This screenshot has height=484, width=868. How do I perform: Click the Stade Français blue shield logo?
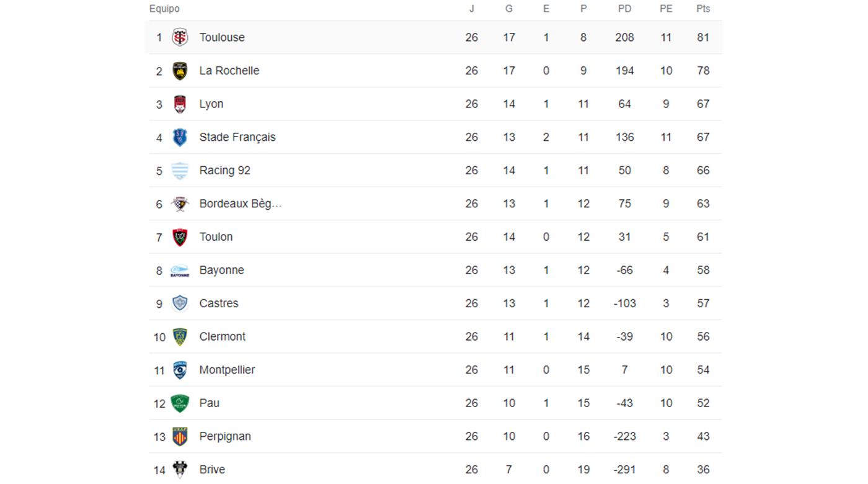(180, 137)
